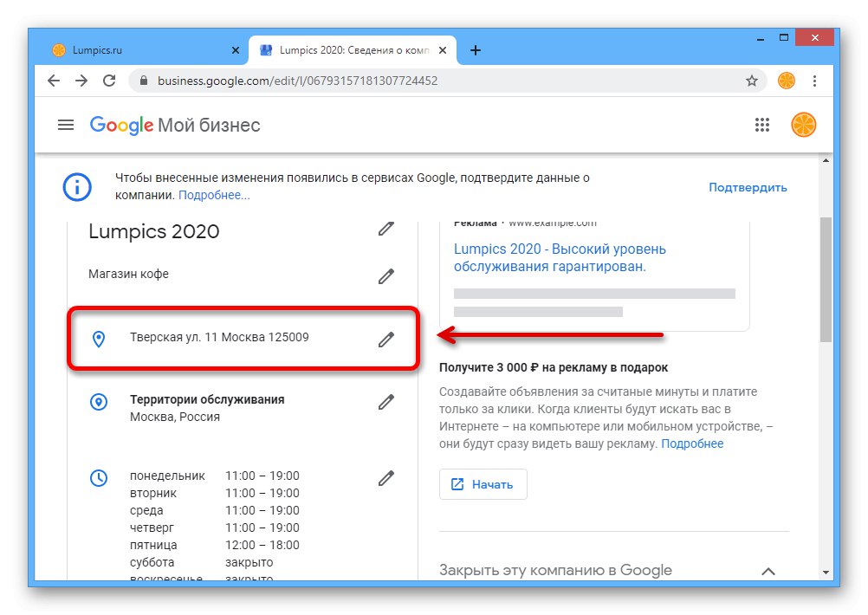The height and width of the screenshot is (615, 868).
Task: Edit the business hours schedule
Action: (x=386, y=478)
